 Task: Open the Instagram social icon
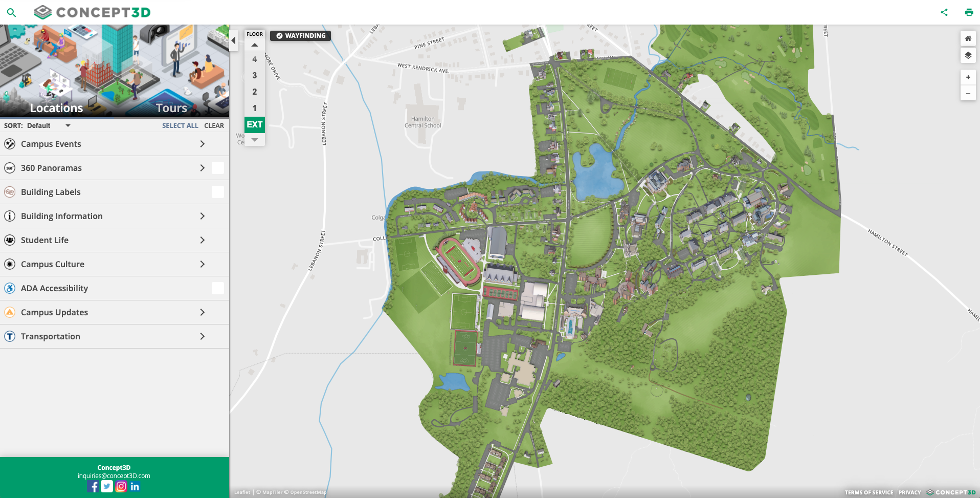coord(121,486)
